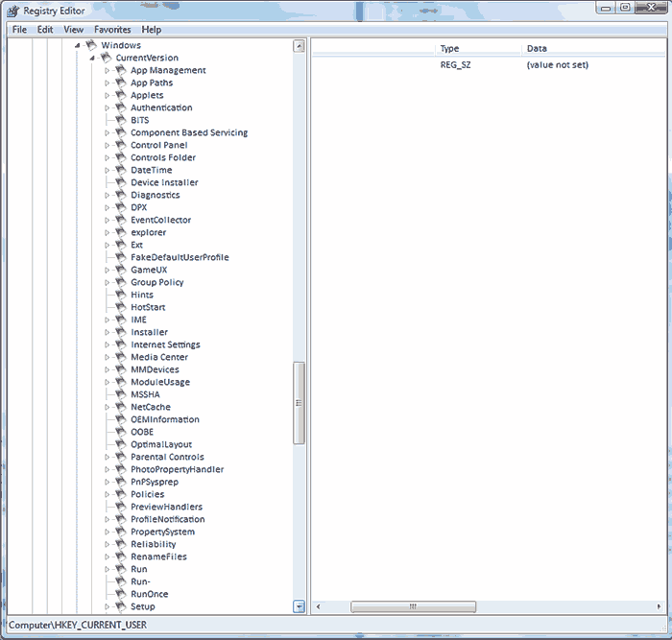Image resolution: width=672 pixels, height=640 pixels.
Task: Open the View menu
Action: [73, 30]
